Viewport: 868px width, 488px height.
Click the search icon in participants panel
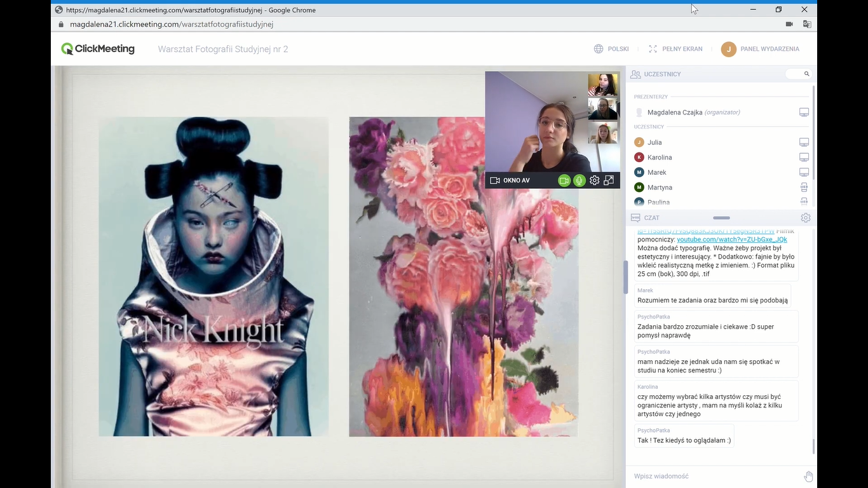tap(806, 74)
